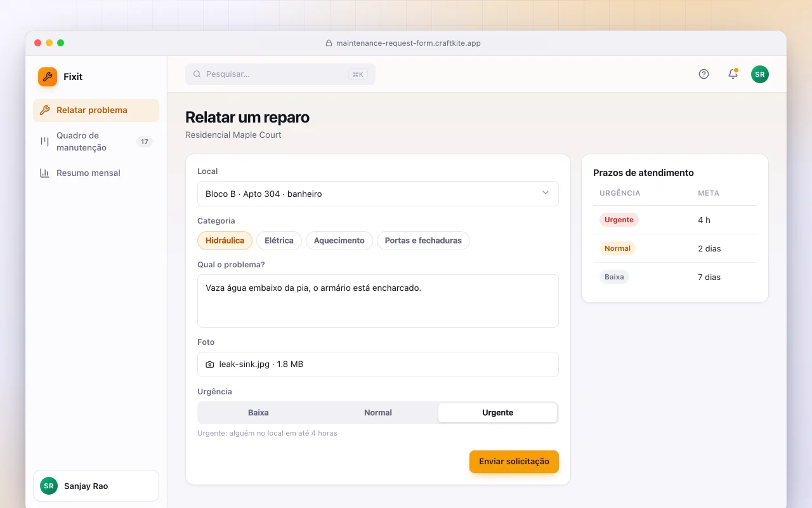This screenshot has height=508, width=812.
Task: Click the 2 dias target value
Action: (709, 249)
